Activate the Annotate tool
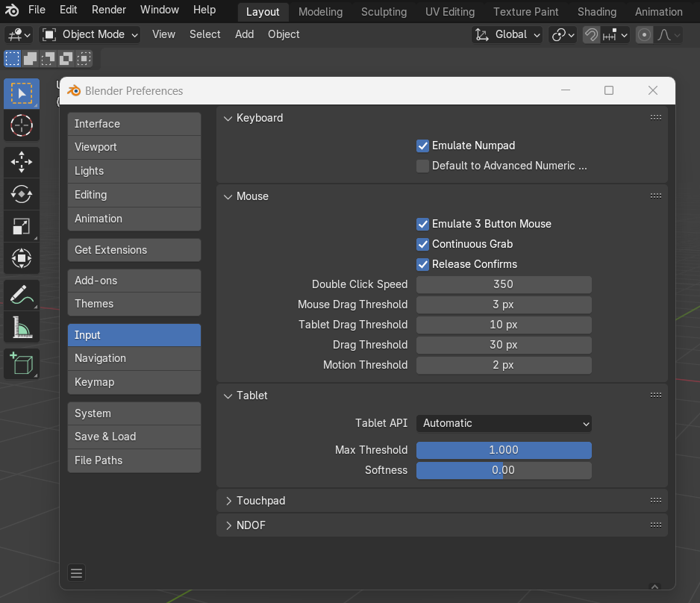 (22, 295)
